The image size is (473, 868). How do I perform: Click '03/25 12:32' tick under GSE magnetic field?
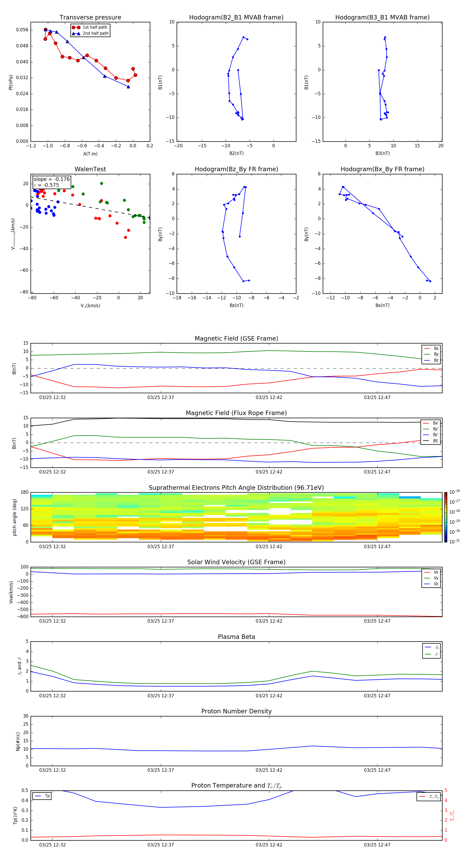coord(53,398)
